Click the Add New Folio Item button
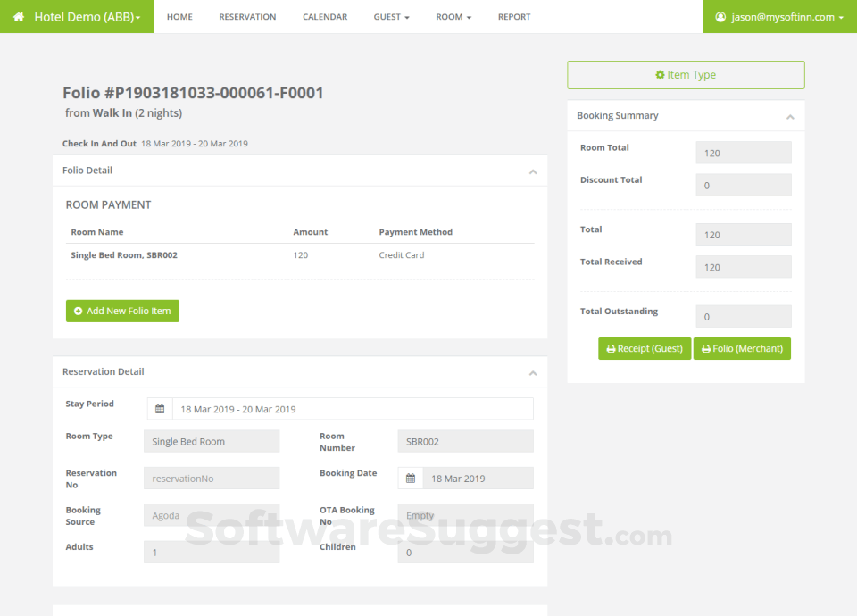The height and width of the screenshot is (616, 857). 122,311
